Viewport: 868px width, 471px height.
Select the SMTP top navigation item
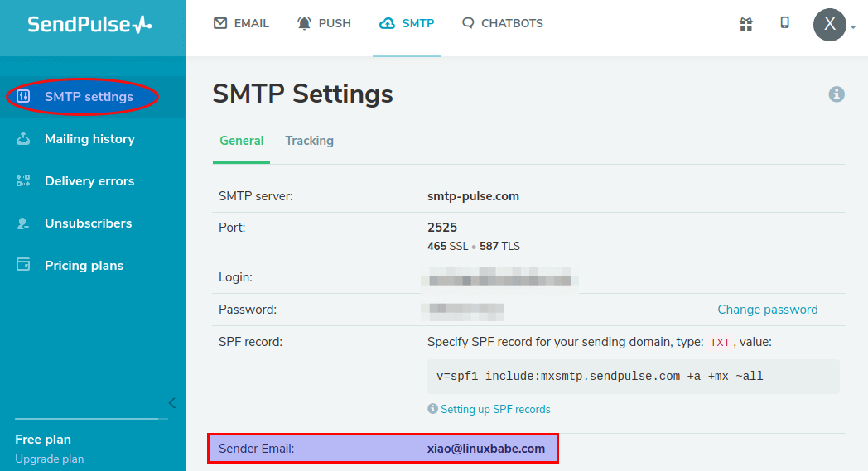(x=407, y=23)
